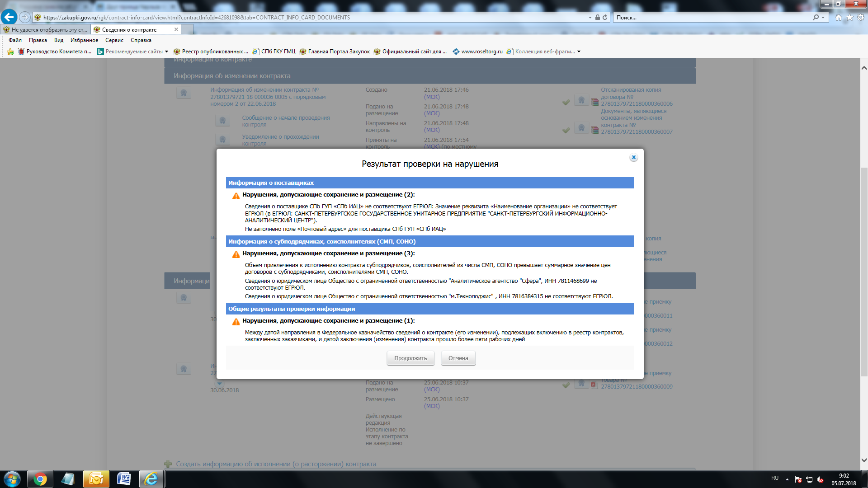Click the archive file icon by 'Документы, являющиеся основанием'

[594, 130]
